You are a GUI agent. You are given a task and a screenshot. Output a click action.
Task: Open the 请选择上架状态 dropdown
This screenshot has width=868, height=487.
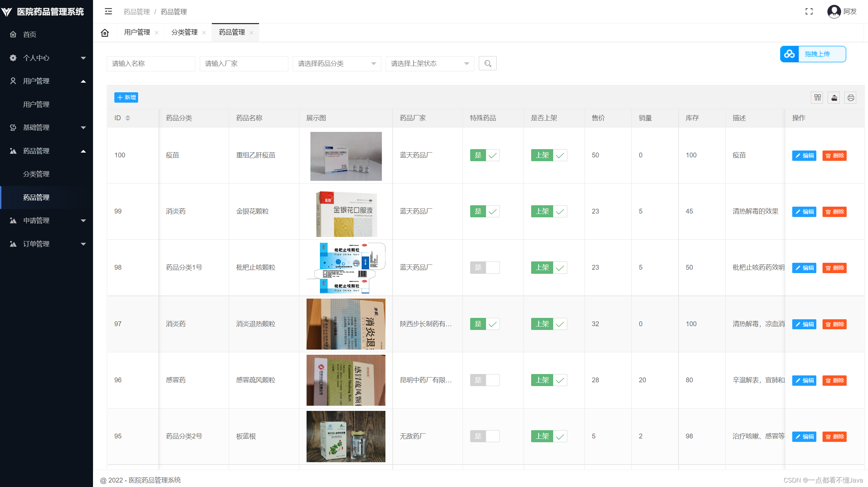pyautogui.click(x=430, y=64)
